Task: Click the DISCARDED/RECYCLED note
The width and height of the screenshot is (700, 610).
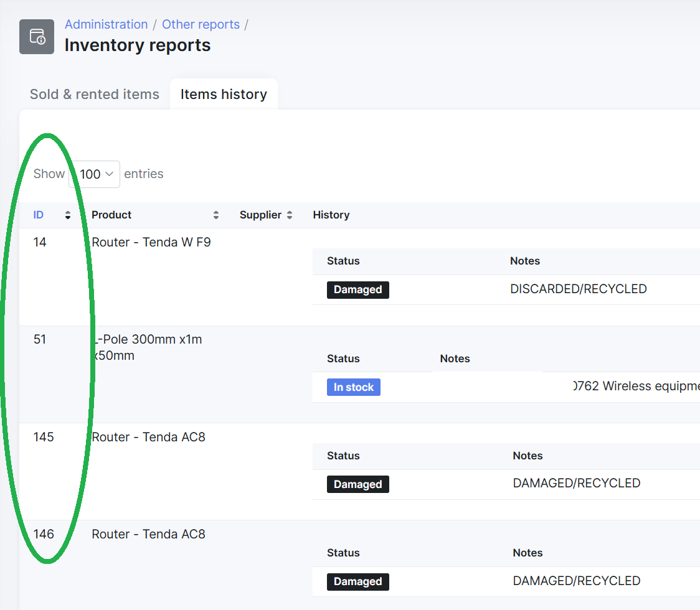Action: coord(579,289)
